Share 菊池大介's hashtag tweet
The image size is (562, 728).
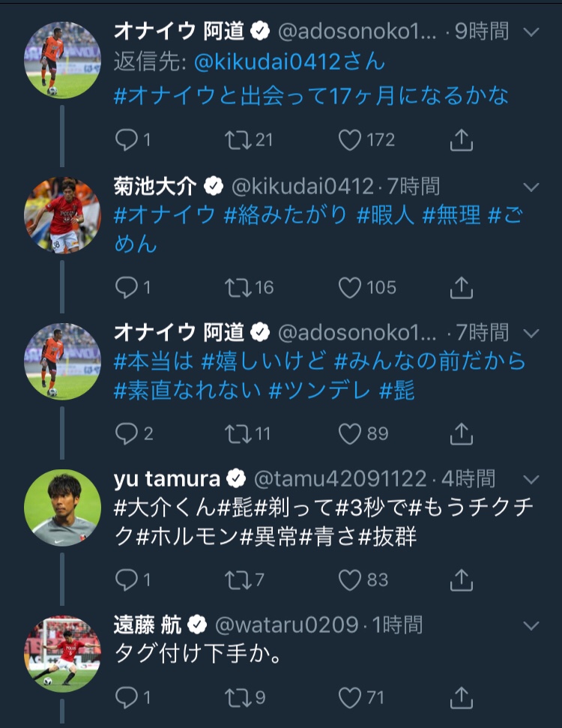click(x=462, y=287)
